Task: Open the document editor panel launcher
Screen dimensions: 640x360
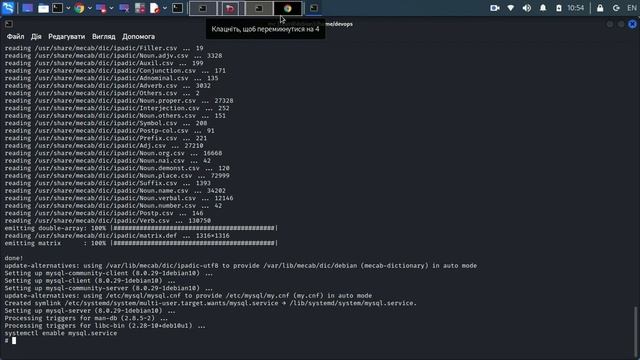Action: (x=155, y=8)
